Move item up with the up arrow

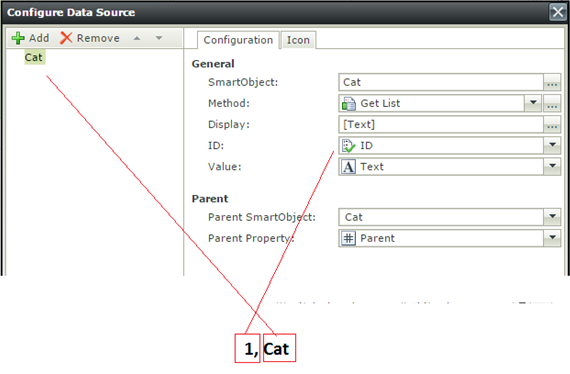pyautogui.click(x=137, y=38)
